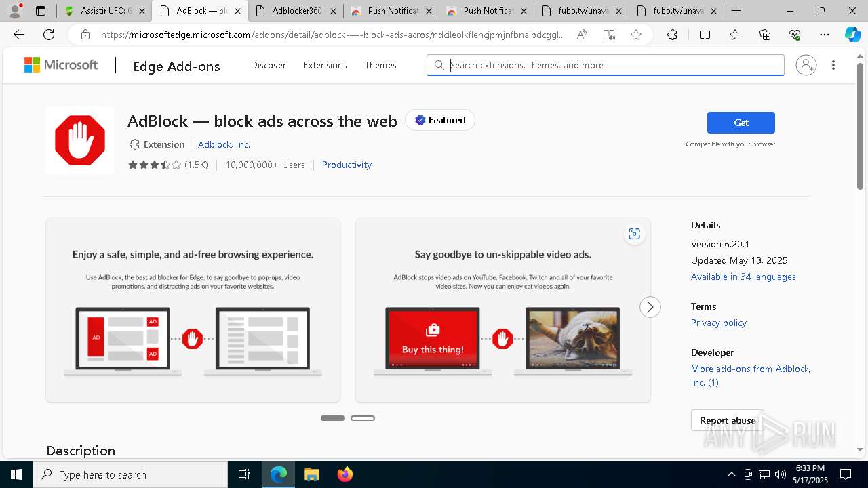Open the tab actions menu icon
This screenshot has width=868, height=488.
coord(41,11)
